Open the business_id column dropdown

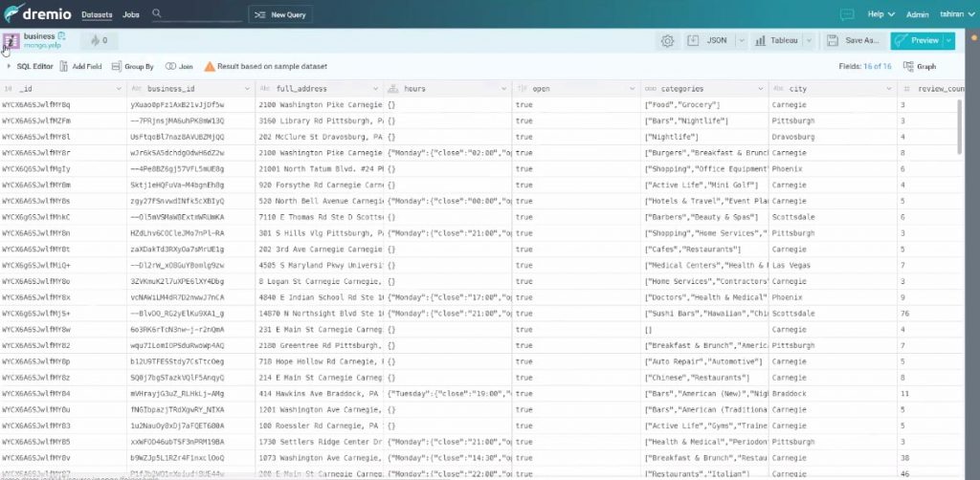(x=248, y=89)
